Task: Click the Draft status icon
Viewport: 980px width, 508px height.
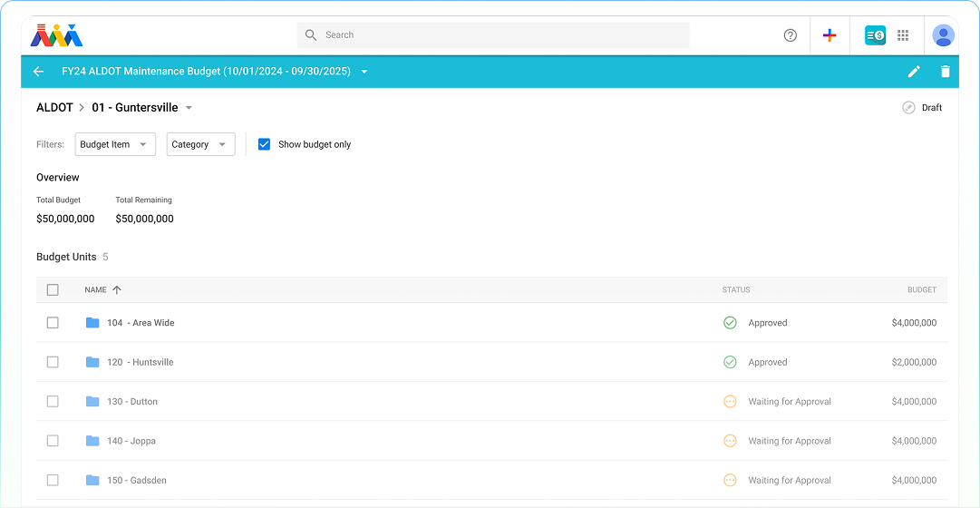Action: pyautogui.click(x=908, y=108)
